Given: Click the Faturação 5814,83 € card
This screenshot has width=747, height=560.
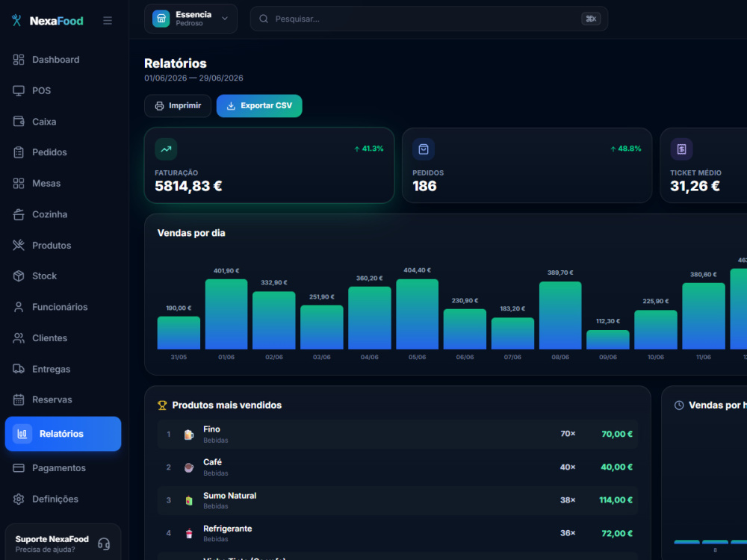Looking at the screenshot, I should tap(269, 165).
